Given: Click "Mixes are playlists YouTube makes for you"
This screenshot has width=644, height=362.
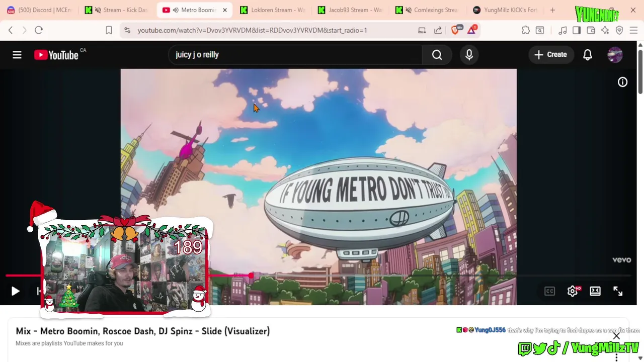Looking at the screenshot, I should 69,343.
